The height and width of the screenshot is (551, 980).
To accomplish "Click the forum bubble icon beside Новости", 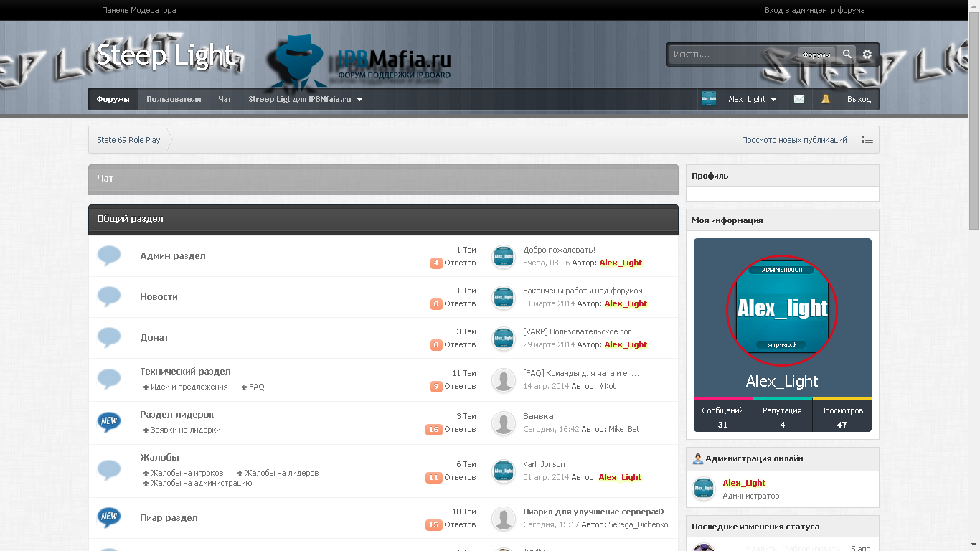I will click(x=109, y=296).
